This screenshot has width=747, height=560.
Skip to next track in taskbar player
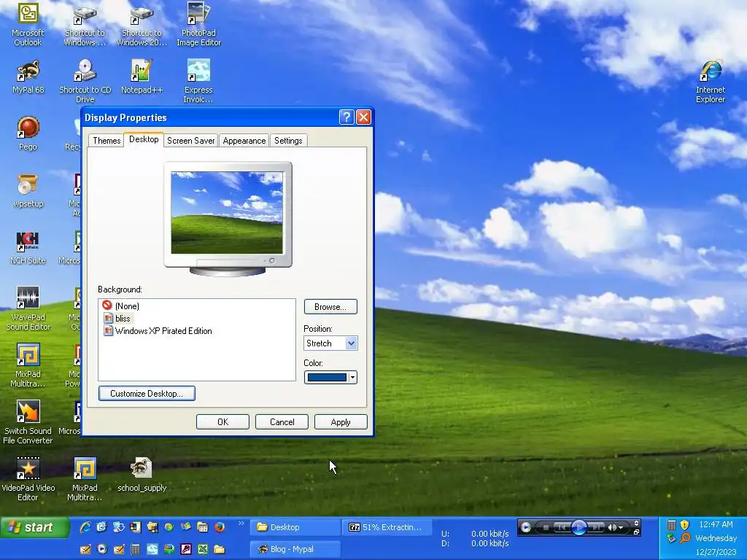[595, 528]
